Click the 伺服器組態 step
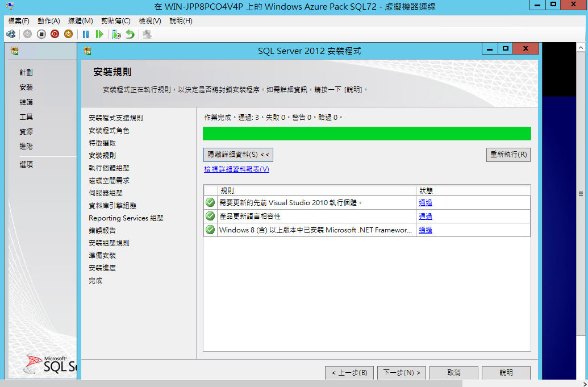 click(106, 193)
